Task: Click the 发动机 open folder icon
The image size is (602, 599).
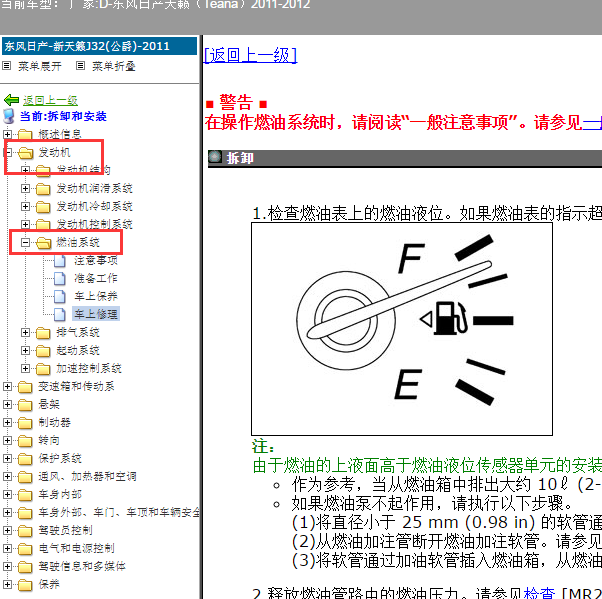Action: (x=26, y=153)
